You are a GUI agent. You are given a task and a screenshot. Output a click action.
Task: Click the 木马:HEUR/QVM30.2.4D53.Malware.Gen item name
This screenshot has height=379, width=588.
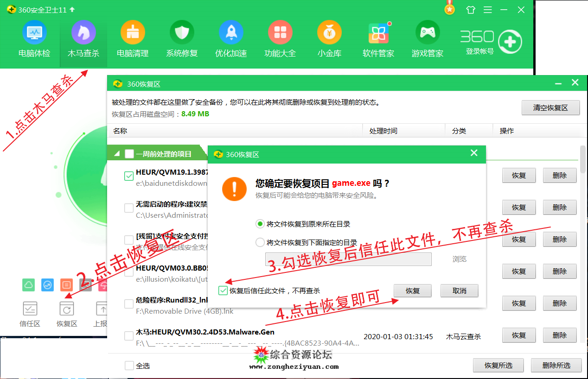point(205,332)
